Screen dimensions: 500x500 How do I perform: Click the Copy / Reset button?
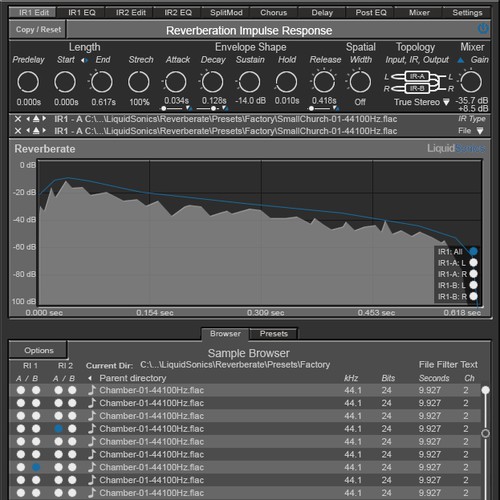tap(38, 30)
